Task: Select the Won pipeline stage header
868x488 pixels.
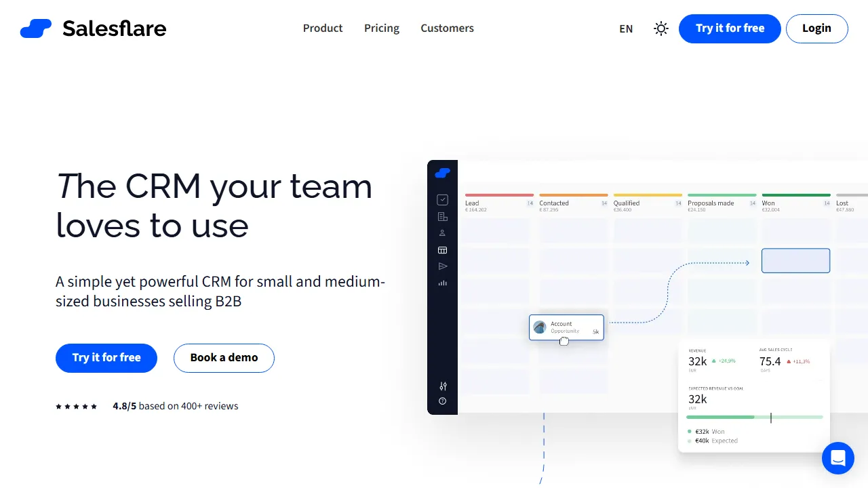Action: tap(768, 203)
